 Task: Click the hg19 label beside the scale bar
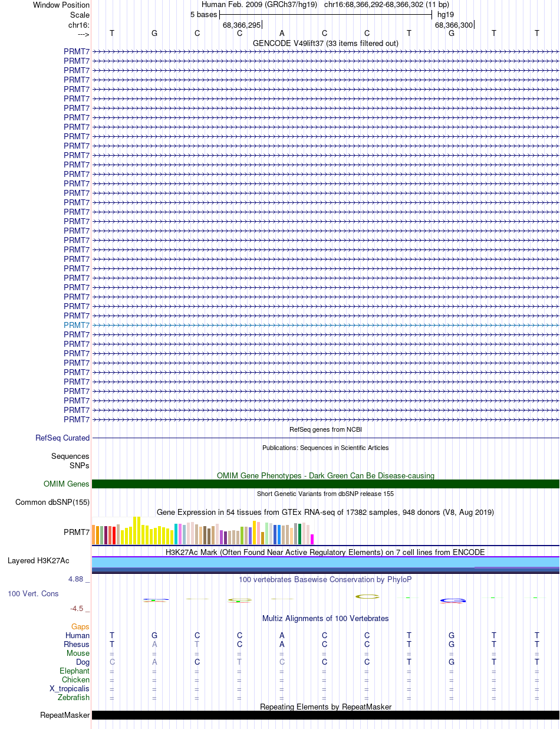445,15
